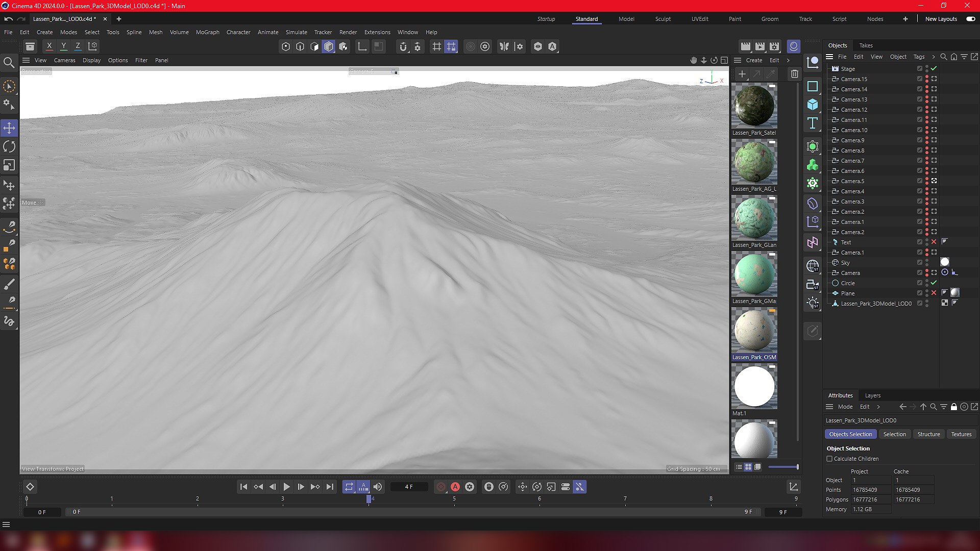
Task: Toggle visibility dots of Camera.10
Action: click(927, 130)
